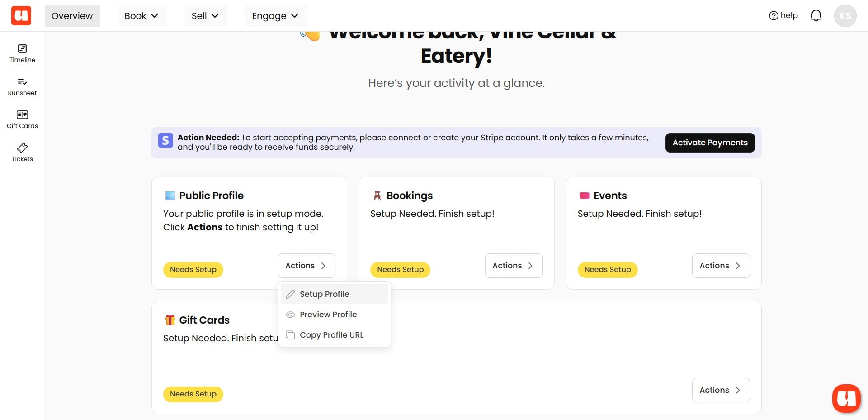
Task: Collapse the Public Profile Actions dropdown
Action: coord(307,266)
